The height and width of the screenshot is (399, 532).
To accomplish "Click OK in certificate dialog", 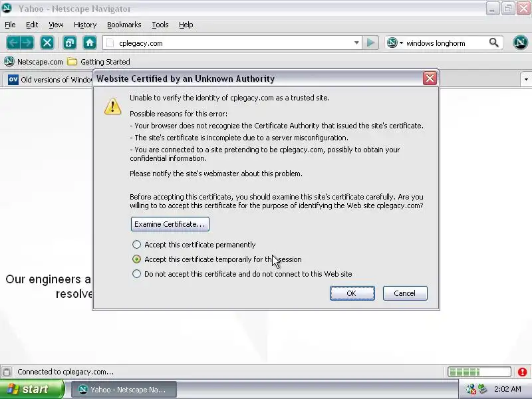I will click(x=352, y=293).
